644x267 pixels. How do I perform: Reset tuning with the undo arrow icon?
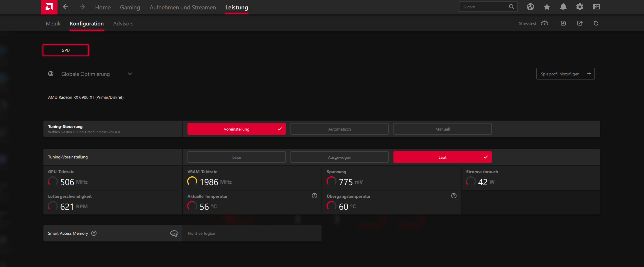pyautogui.click(x=596, y=23)
